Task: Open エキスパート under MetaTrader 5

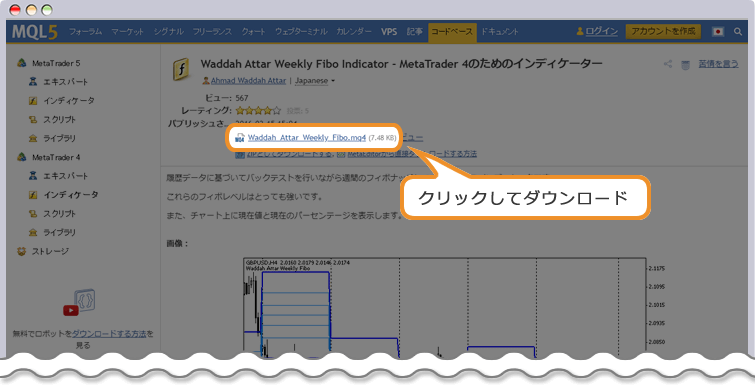Action: click(65, 82)
